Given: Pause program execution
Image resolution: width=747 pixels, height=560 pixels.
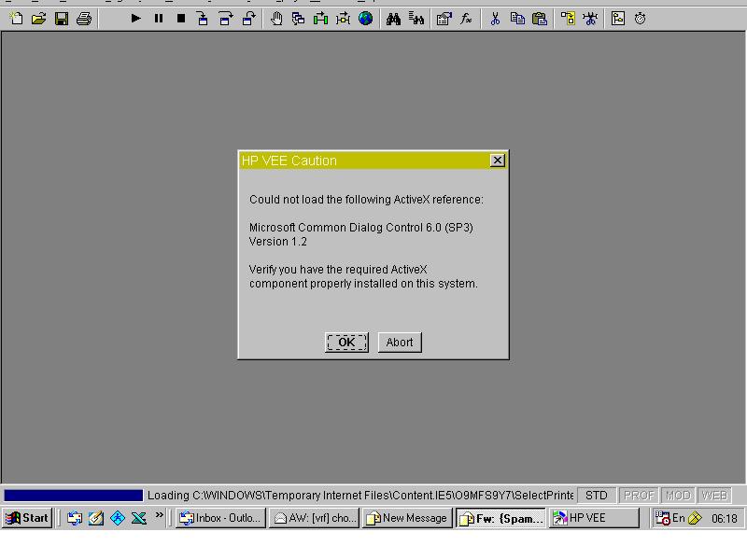Looking at the screenshot, I should tap(159, 19).
